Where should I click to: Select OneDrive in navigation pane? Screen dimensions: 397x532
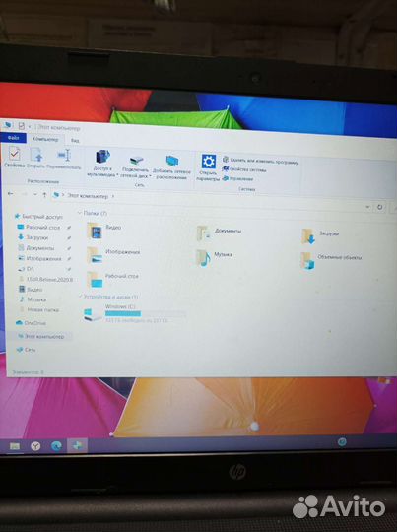tap(32, 323)
